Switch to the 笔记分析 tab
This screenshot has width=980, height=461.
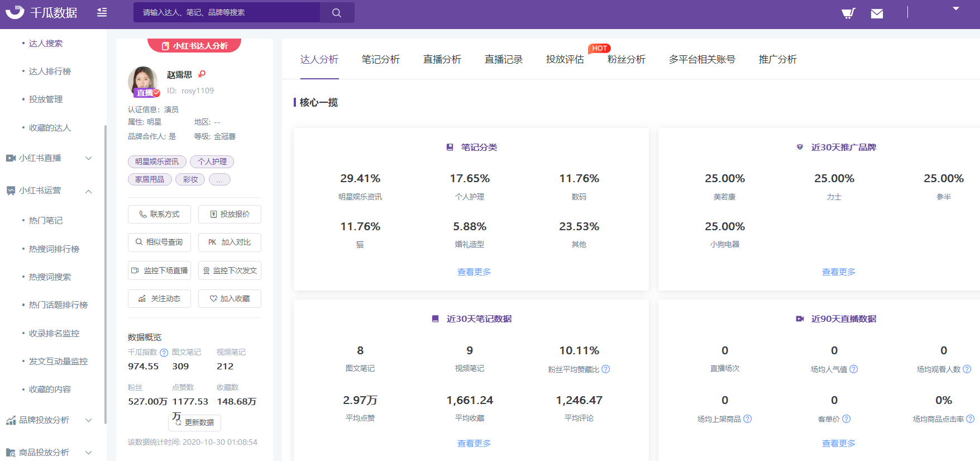(381, 59)
